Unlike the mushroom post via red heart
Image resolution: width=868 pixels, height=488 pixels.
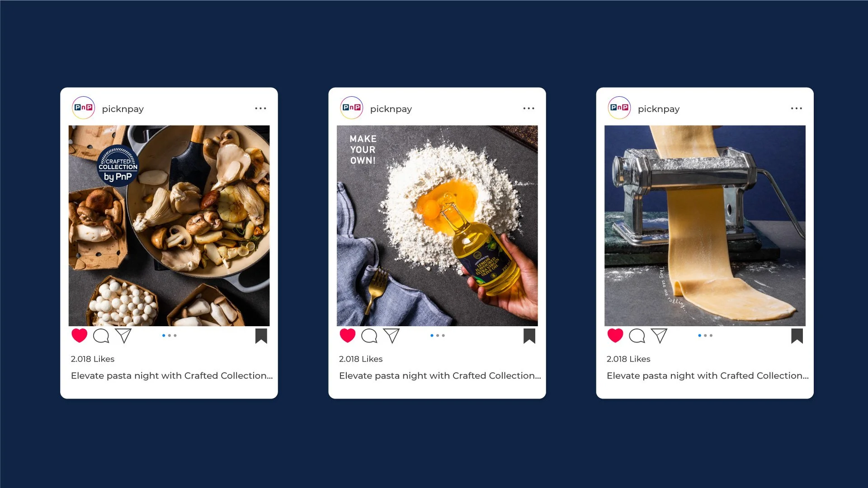tap(79, 336)
